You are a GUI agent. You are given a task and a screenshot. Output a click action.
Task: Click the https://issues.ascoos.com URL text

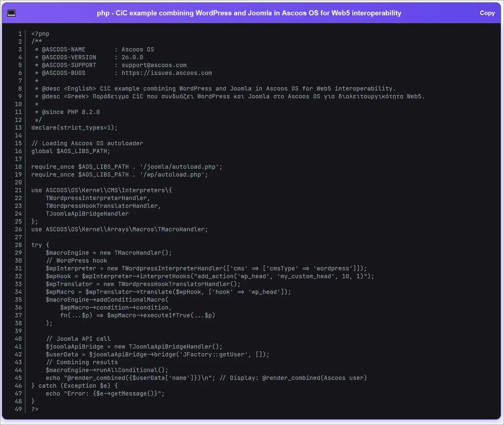167,73
